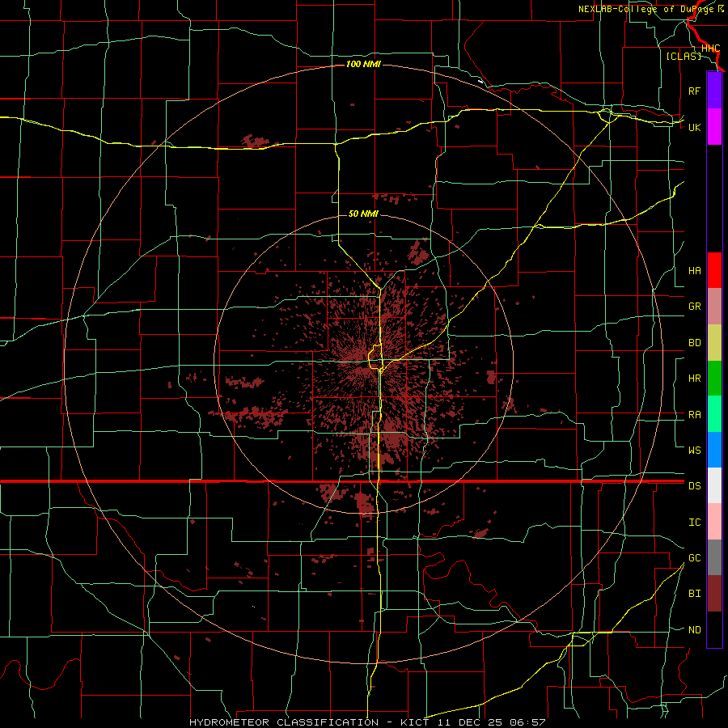Select the yellow BD legend swatch
Screen dimensions: 728x728
point(714,343)
